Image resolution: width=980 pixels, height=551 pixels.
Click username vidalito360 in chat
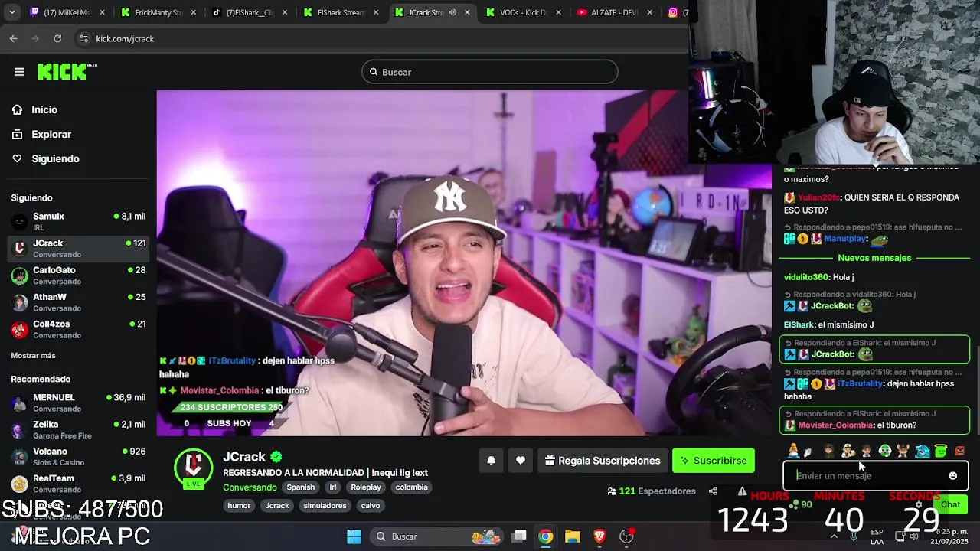click(806, 277)
